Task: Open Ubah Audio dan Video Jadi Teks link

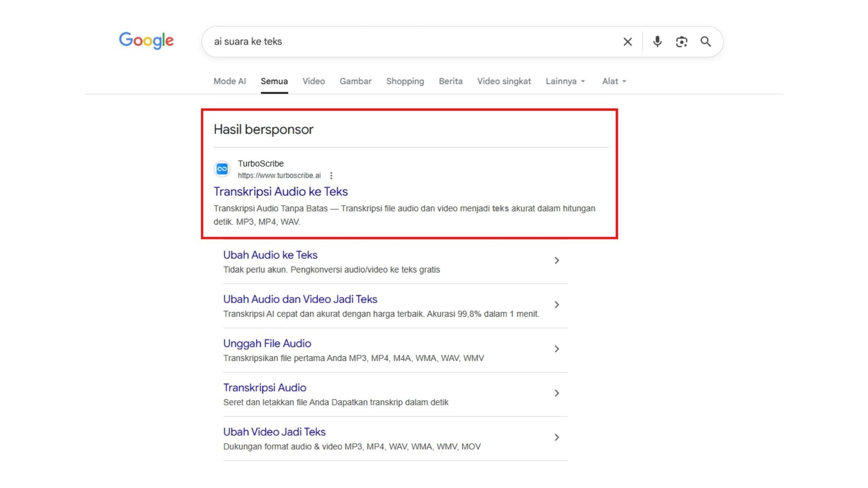Action: (x=300, y=299)
